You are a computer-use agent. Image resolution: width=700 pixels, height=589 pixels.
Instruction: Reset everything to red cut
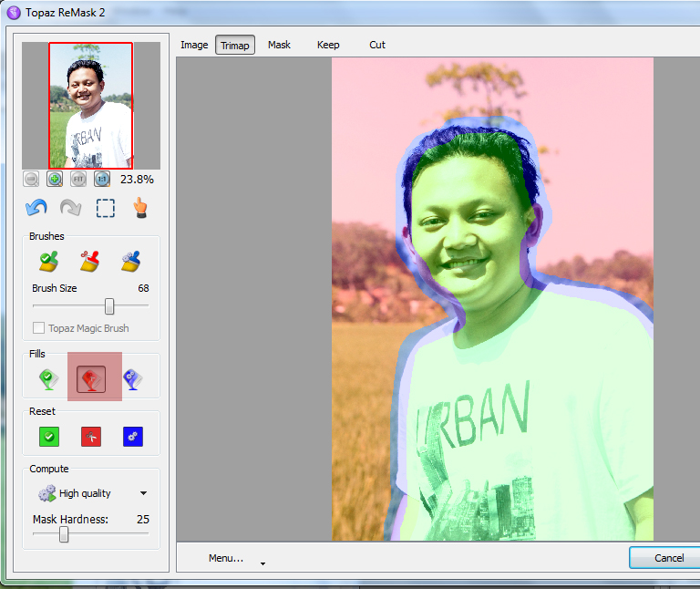click(91, 437)
